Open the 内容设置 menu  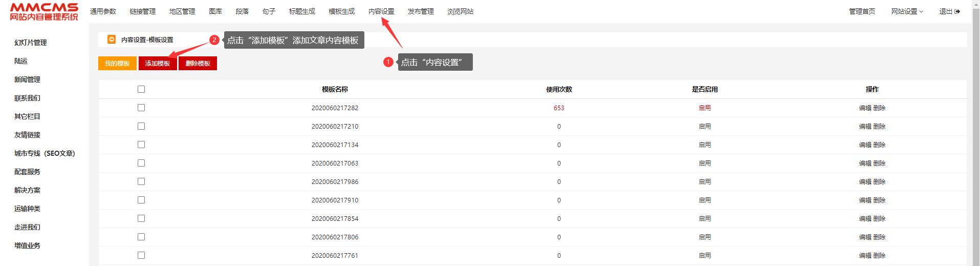pyautogui.click(x=381, y=12)
